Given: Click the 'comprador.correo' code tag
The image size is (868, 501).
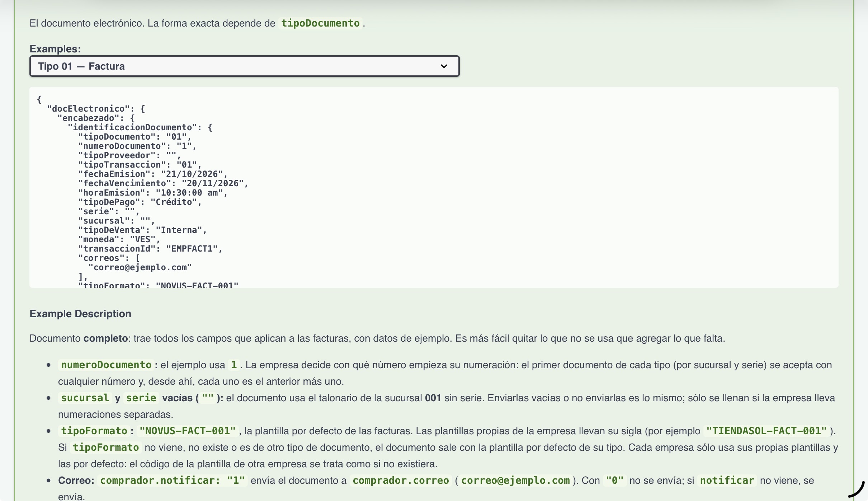Looking at the screenshot, I should (401, 481).
